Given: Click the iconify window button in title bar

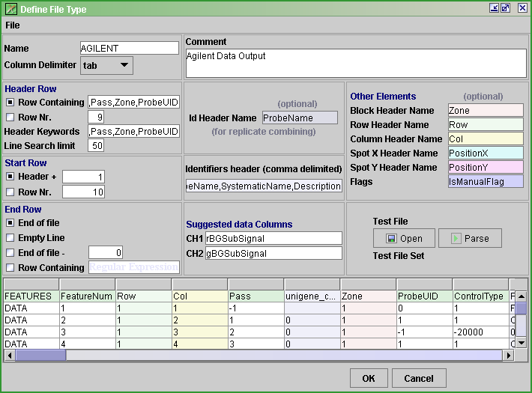Looking at the screenshot, I should coord(494,7).
